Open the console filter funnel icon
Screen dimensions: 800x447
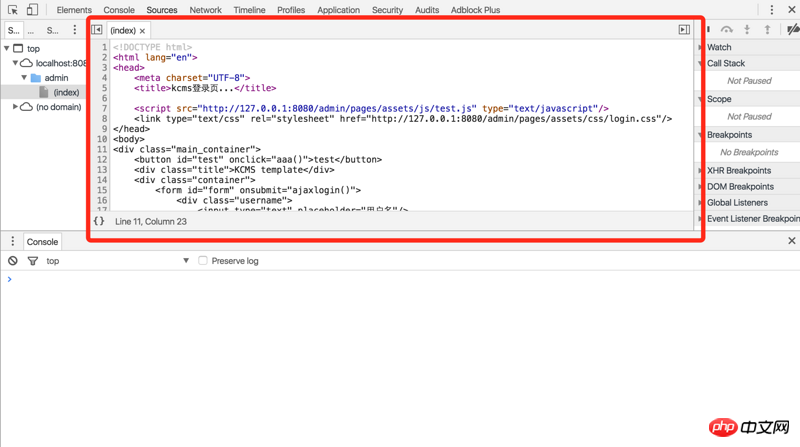click(x=33, y=261)
